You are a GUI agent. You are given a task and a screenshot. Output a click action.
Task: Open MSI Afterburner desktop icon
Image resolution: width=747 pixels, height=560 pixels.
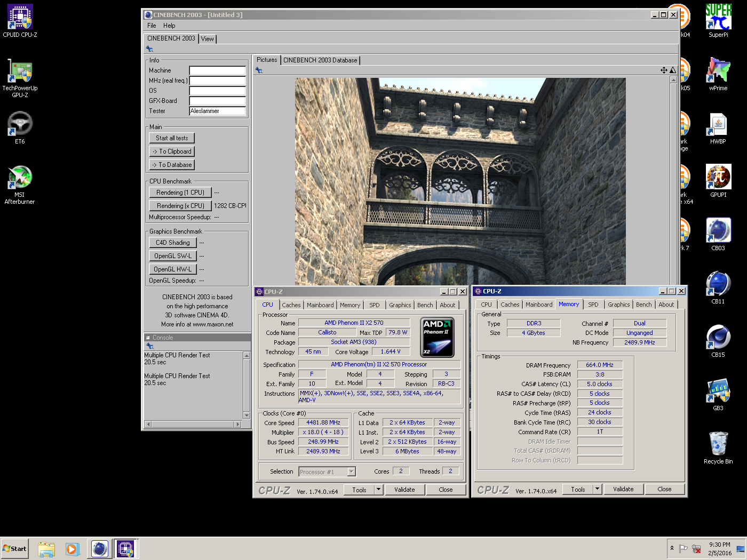tap(20, 185)
